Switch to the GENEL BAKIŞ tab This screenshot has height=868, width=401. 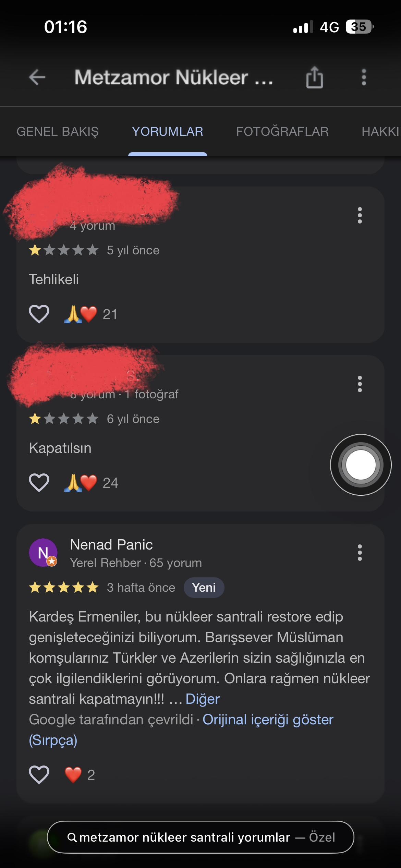coord(58,132)
